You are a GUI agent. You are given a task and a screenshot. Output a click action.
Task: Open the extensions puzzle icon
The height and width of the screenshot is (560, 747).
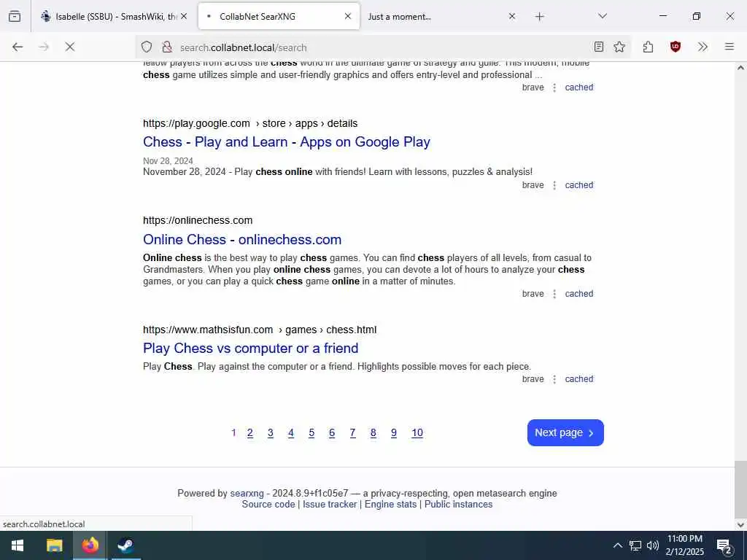648,47
